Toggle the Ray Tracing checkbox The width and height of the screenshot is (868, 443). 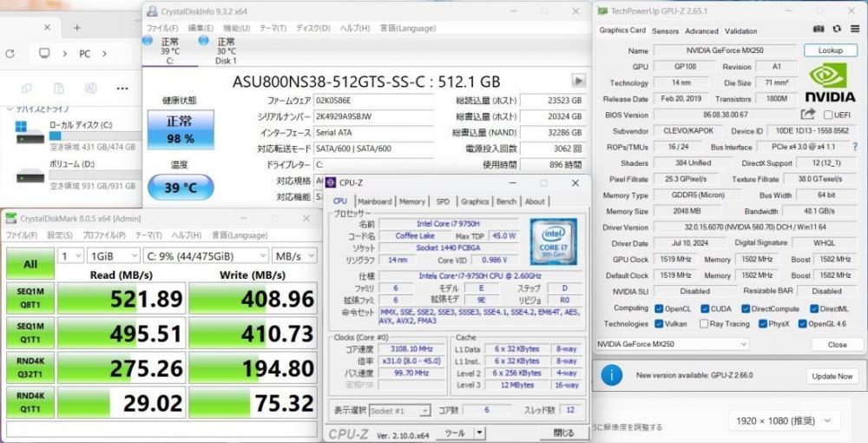704,323
